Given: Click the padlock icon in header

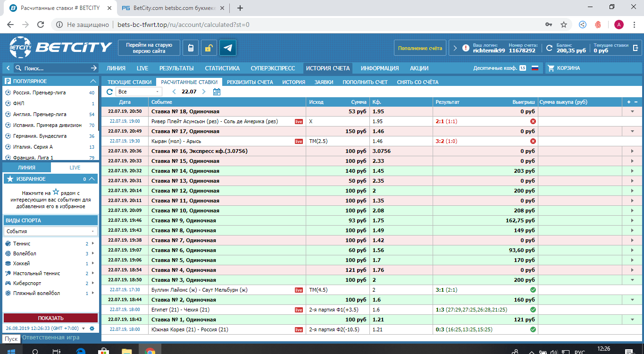Looking at the screenshot, I should [209, 48].
